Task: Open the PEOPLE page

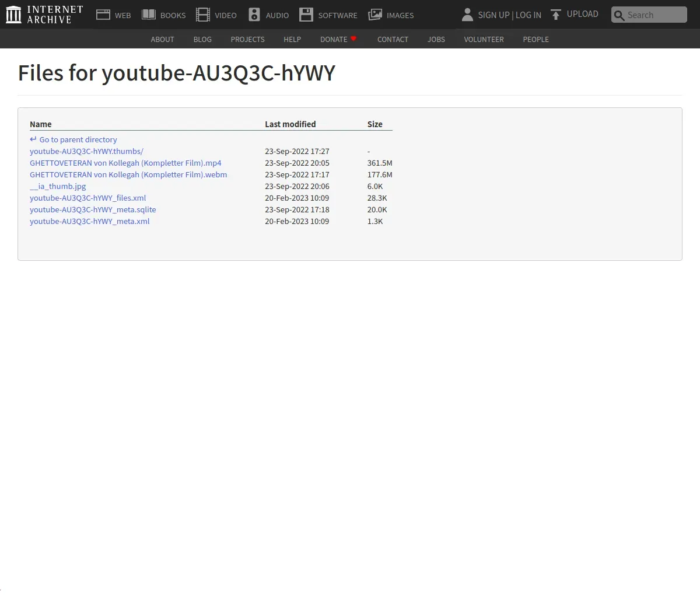Action: pyautogui.click(x=535, y=40)
